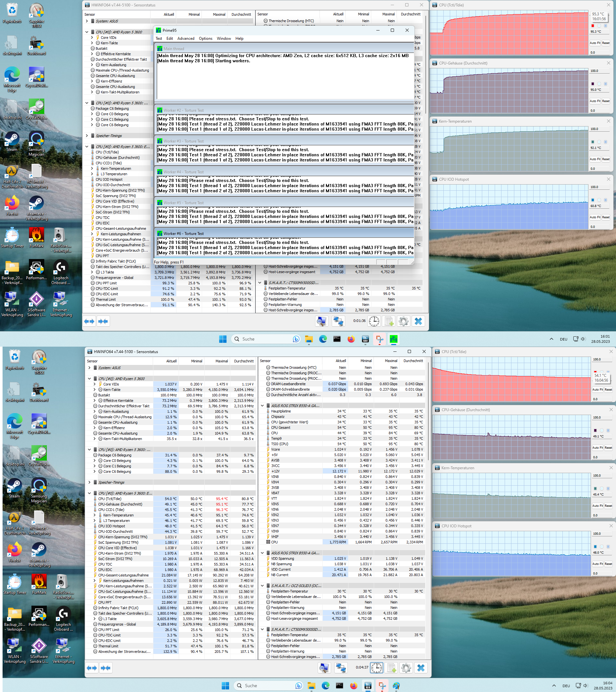
Task: Open Prime95 Options menu
Action: click(x=205, y=39)
